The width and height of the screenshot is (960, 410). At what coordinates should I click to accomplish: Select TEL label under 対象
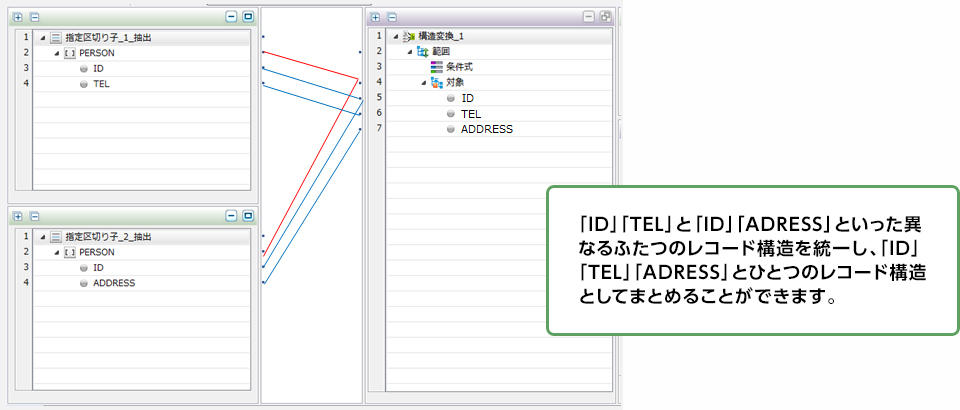pyautogui.click(x=471, y=114)
